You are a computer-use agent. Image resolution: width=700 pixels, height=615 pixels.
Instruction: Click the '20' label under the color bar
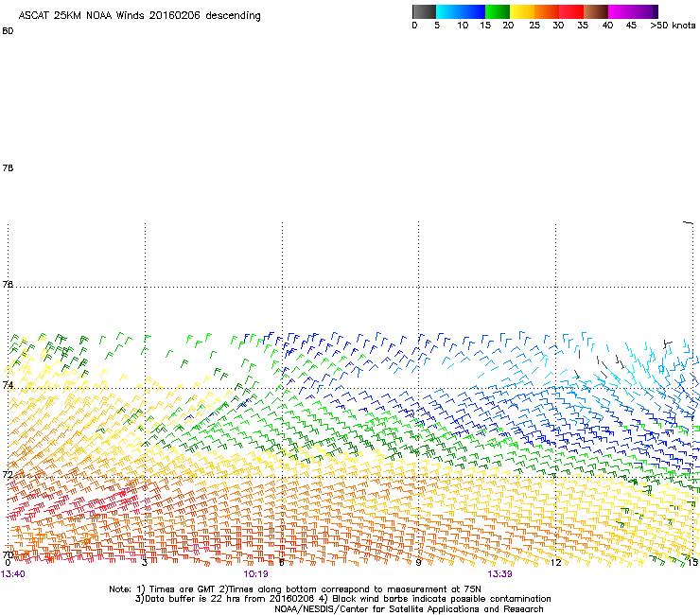click(508, 26)
